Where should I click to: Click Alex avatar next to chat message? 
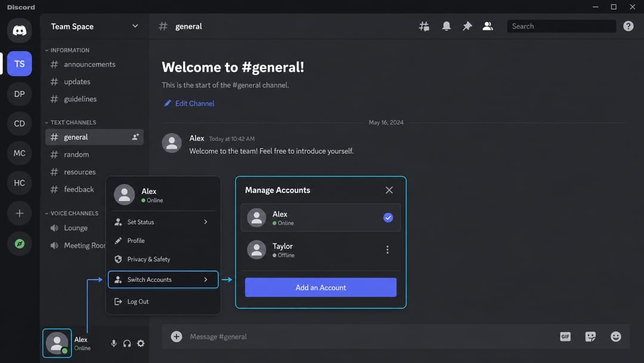[172, 143]
